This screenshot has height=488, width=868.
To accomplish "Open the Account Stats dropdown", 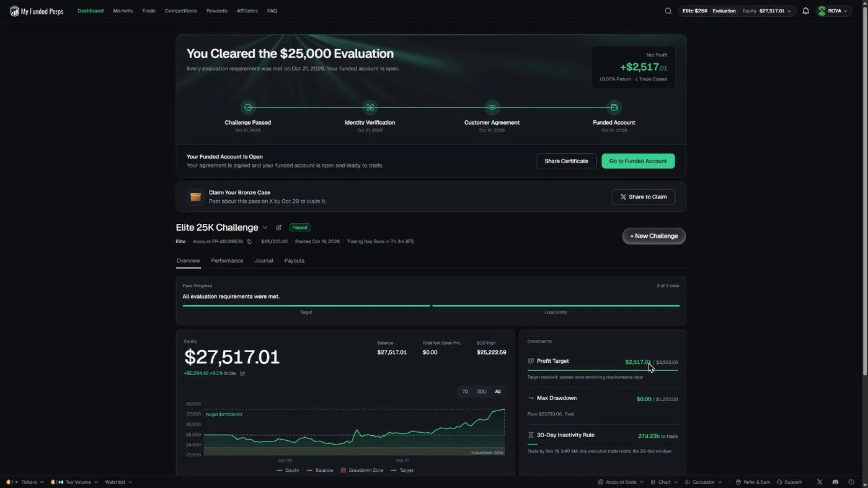I will [621, 482].
